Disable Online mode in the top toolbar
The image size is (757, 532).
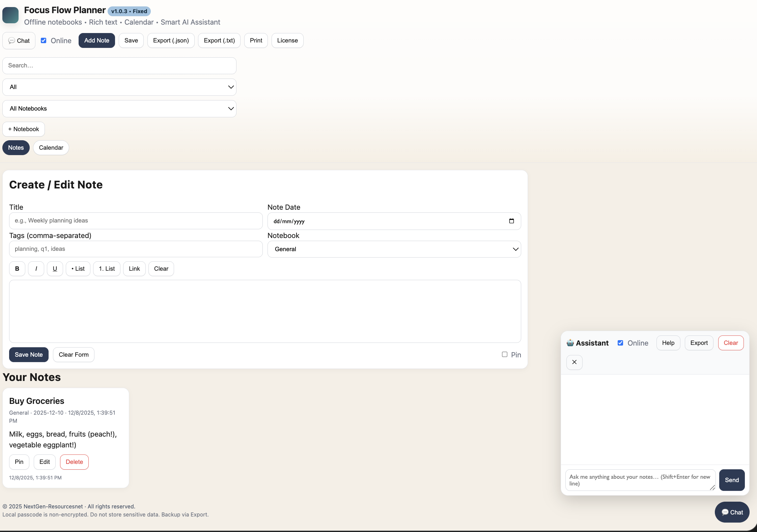tap(44, 40)
